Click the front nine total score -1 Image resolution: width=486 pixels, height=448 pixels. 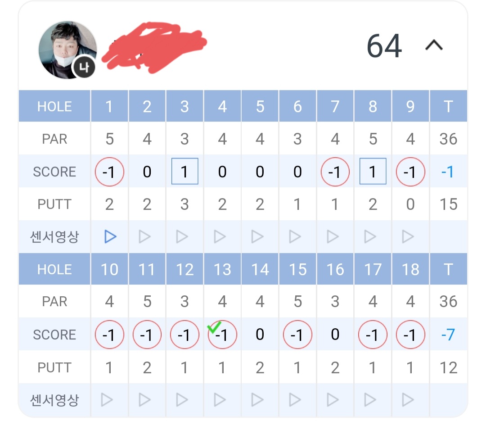(x=447, y=172)
